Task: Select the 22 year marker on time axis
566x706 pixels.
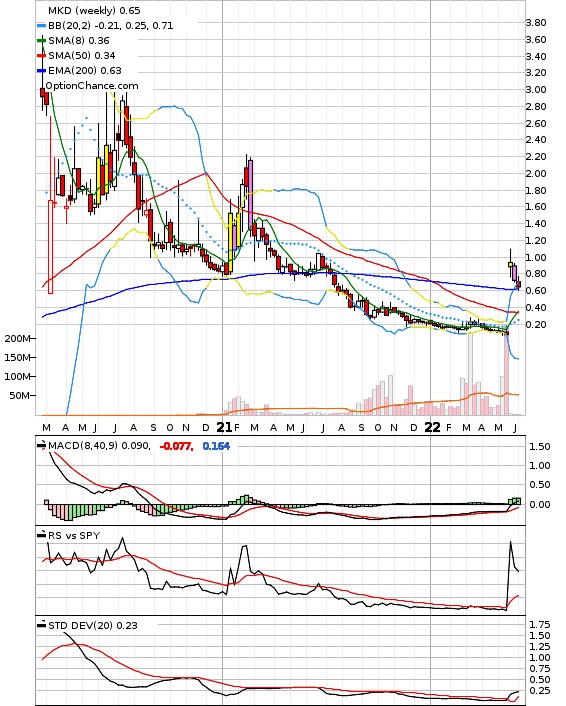Action: [433, 427]
